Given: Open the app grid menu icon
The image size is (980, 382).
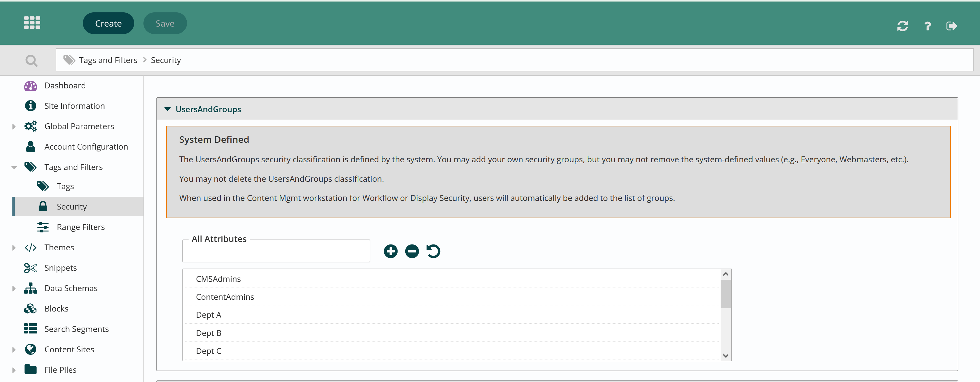Looking at the screenshot, I should (x=32, y=23).
